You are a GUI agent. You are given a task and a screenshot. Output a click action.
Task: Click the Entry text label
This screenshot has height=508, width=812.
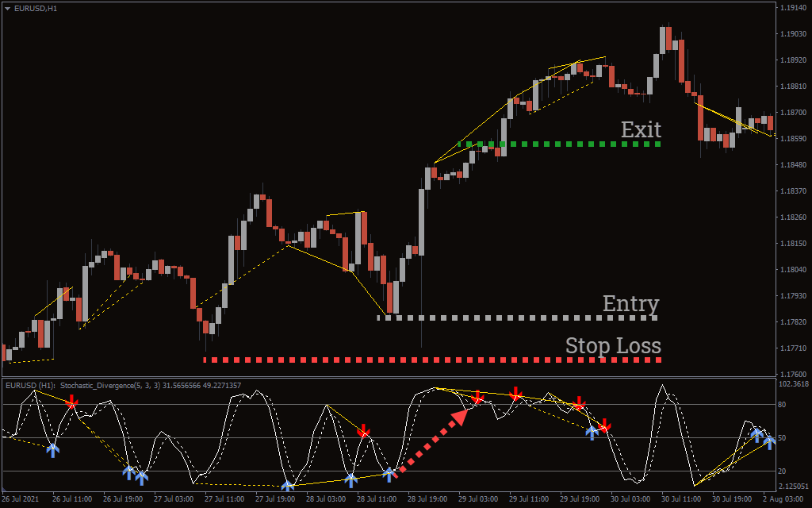point(630,304)
